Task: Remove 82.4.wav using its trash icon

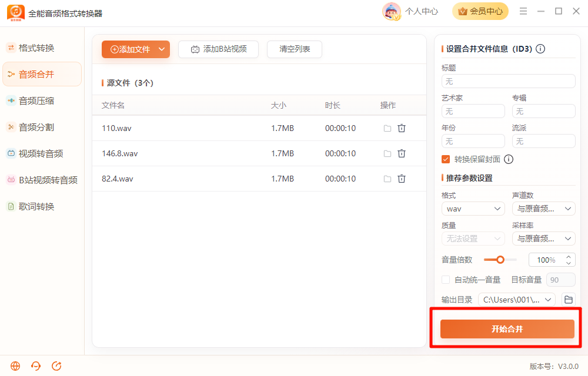Action: 401,179
